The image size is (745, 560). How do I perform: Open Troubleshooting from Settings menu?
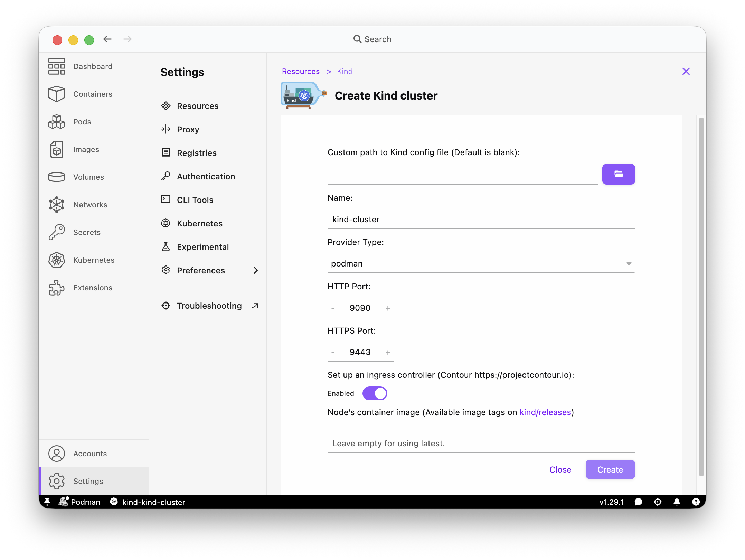click(208, 306)
